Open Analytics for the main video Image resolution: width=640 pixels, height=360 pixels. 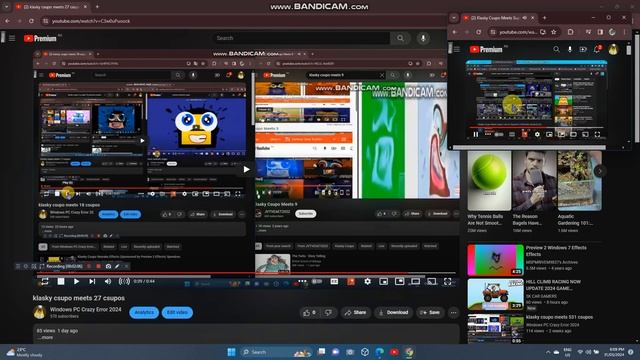click(144, 313)
